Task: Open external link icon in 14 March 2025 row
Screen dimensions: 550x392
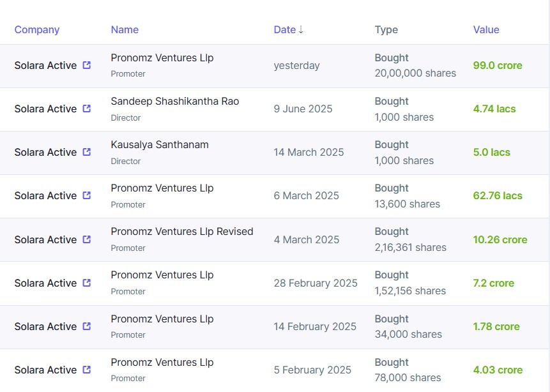Action: click(x=87, y=152)
